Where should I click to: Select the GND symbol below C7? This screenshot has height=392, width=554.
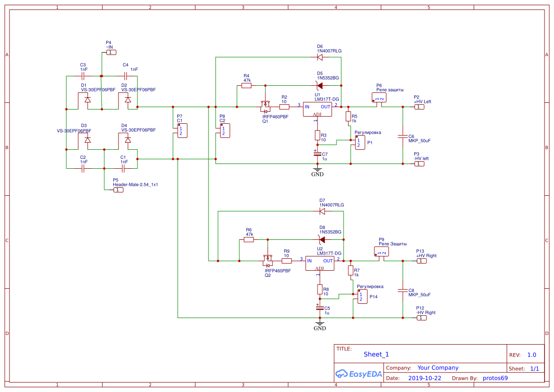[x=318, y=171]
